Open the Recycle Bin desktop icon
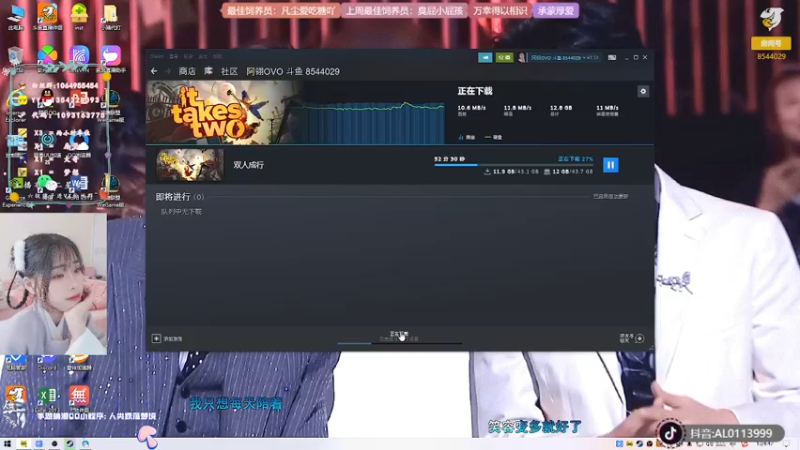 (x=15, y=58)
